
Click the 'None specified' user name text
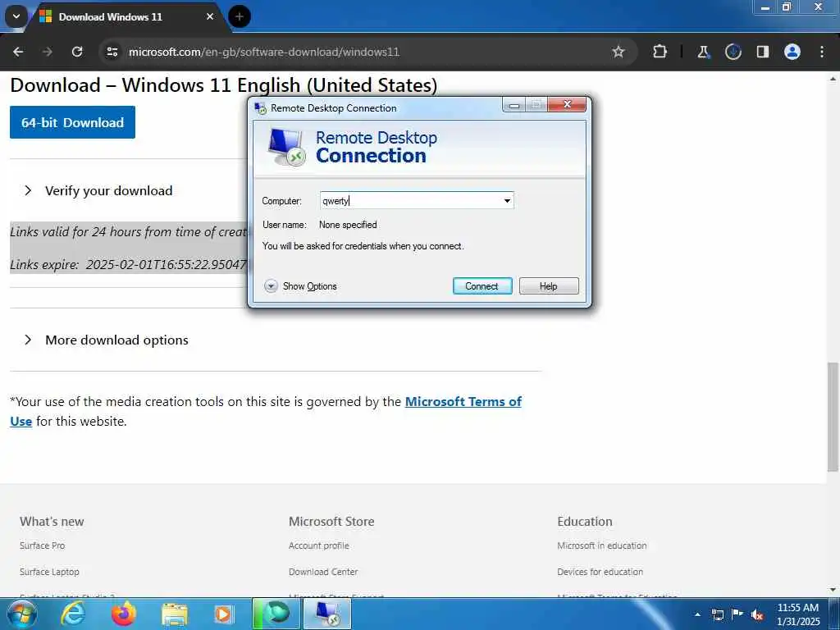(x=348, y=225)
